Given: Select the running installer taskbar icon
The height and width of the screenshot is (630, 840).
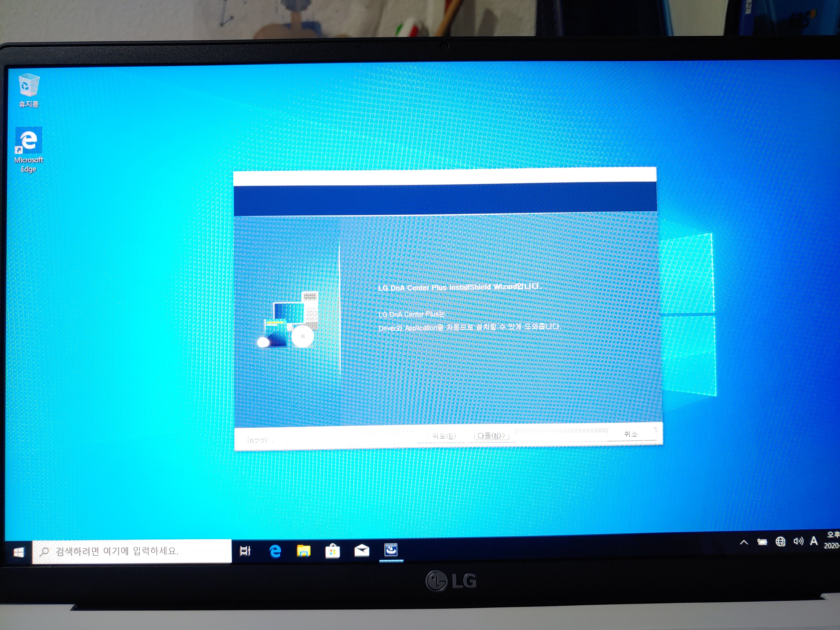Looking at the screenshot, I should [391, 550].
